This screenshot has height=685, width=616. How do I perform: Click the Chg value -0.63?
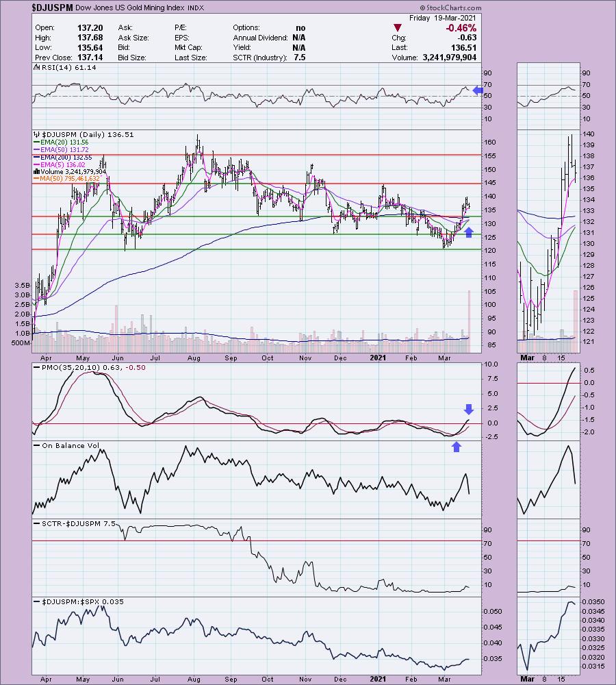[467, 38]
